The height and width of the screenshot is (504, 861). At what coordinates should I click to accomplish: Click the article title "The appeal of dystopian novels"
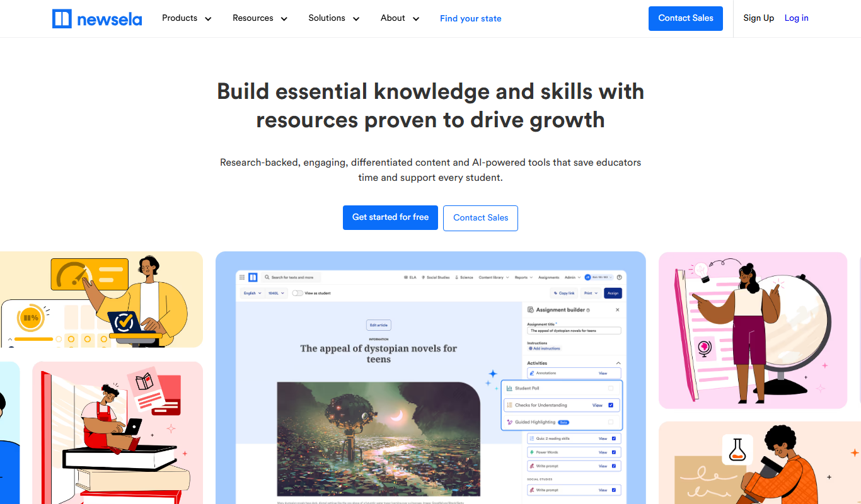[x=379, y=353]
